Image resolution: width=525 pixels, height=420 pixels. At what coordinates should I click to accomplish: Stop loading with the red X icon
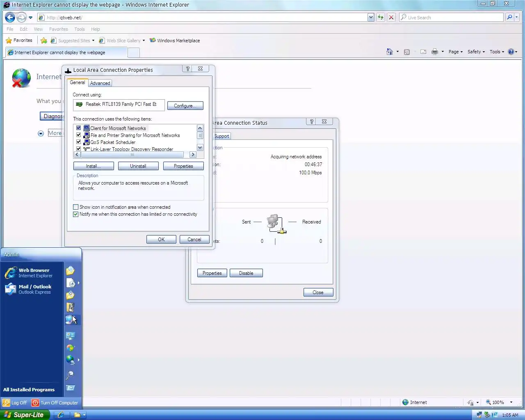tap(391, 17)
